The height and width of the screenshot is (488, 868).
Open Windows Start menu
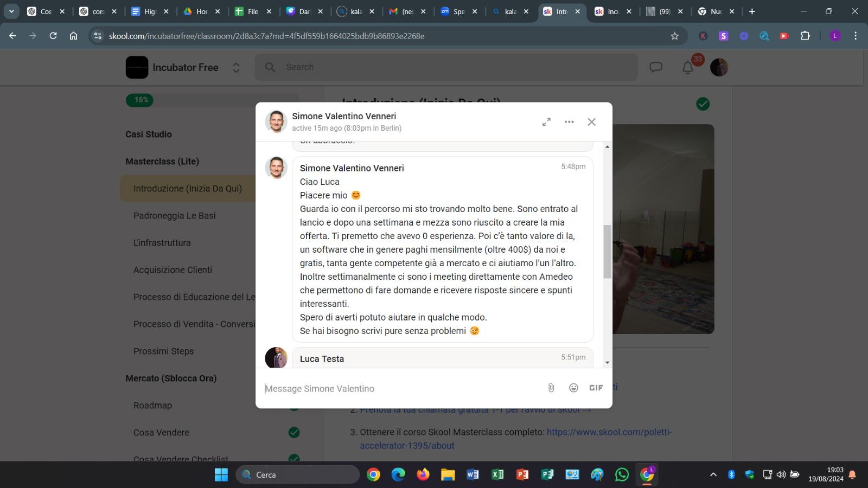(221, 474)
